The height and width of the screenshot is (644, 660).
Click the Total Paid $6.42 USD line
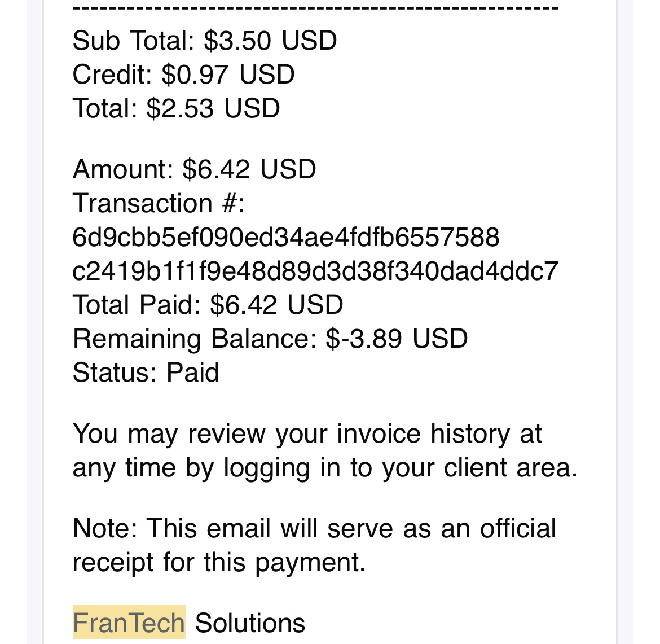(208, 305)
